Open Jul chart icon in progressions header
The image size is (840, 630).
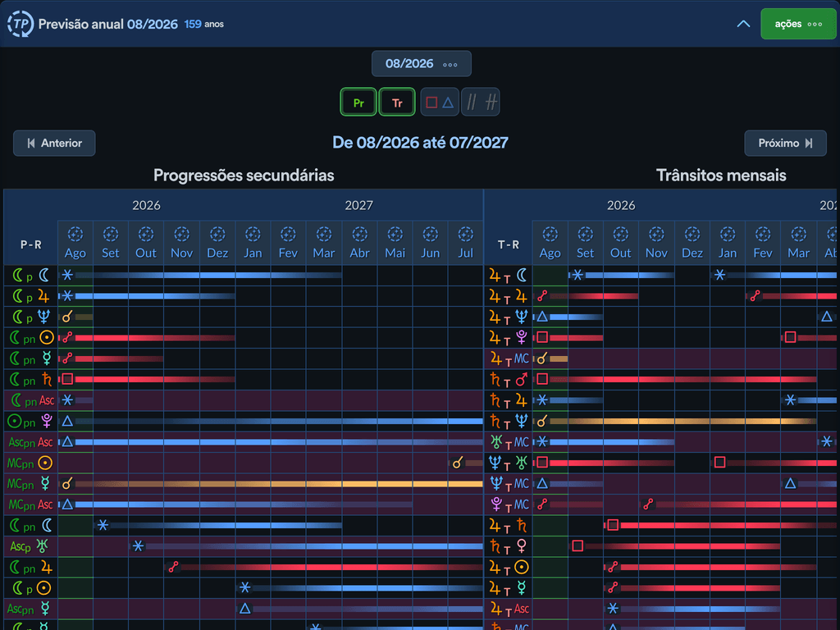pyautogui.click(x=466, y=234)
